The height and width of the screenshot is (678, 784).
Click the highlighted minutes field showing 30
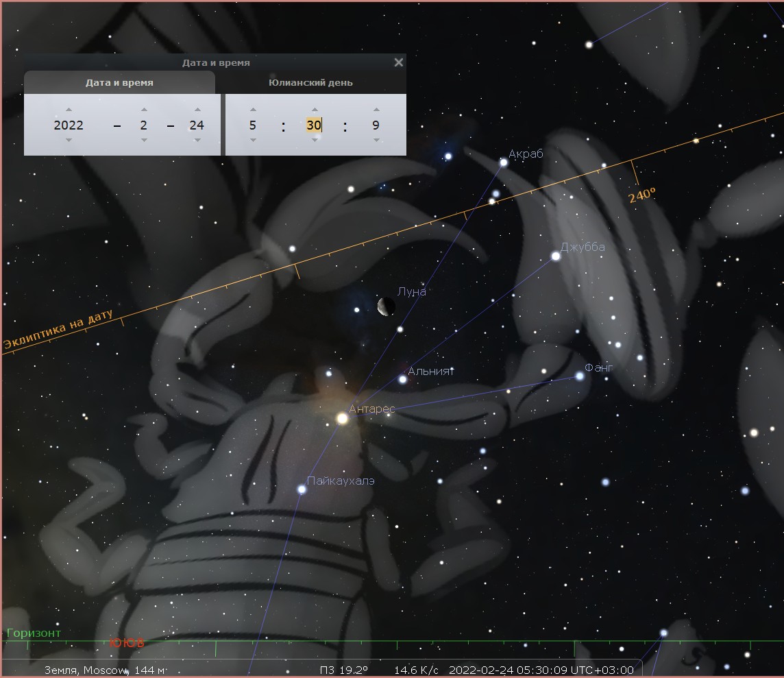pos(314,125)
